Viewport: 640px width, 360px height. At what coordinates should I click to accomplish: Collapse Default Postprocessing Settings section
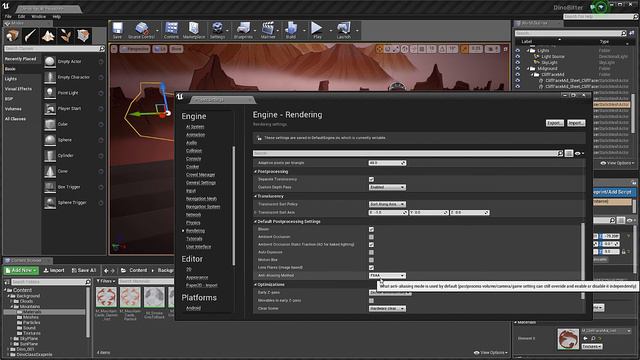tap(256, 222)
